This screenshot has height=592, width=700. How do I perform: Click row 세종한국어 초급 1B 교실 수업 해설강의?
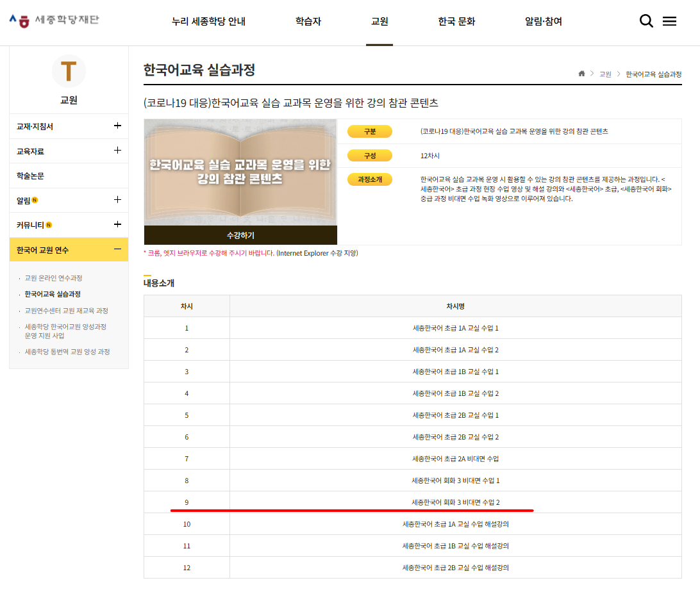click(x=413, y=546)
